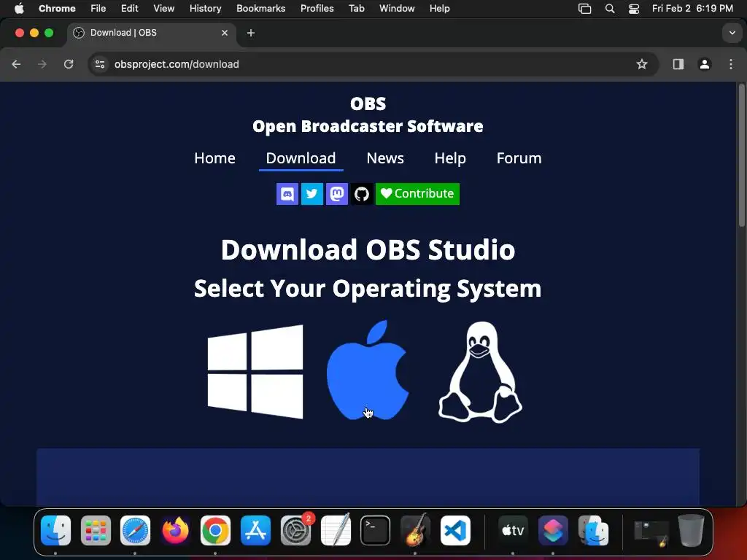Open the File menu

tap(98, 9)
